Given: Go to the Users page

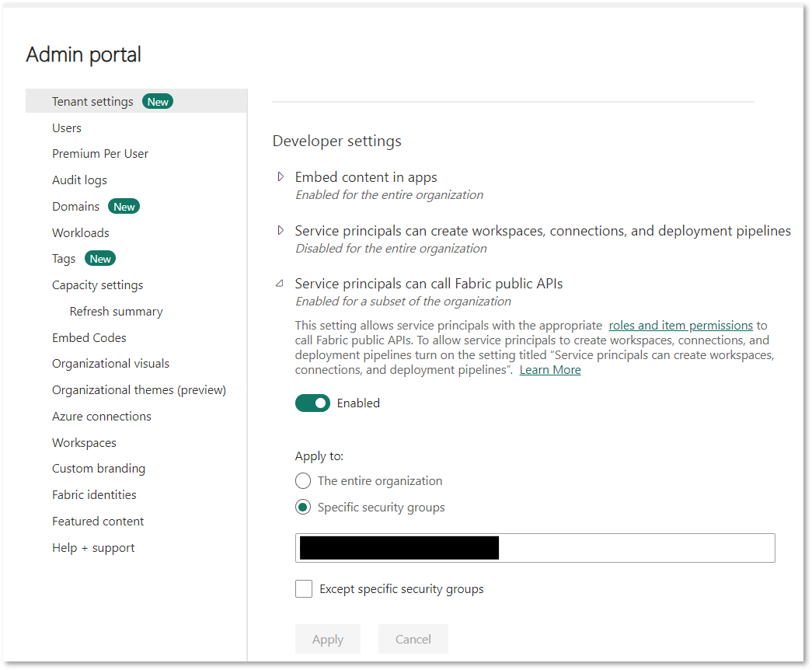Looking at the screenshot, I should point(66,128).
